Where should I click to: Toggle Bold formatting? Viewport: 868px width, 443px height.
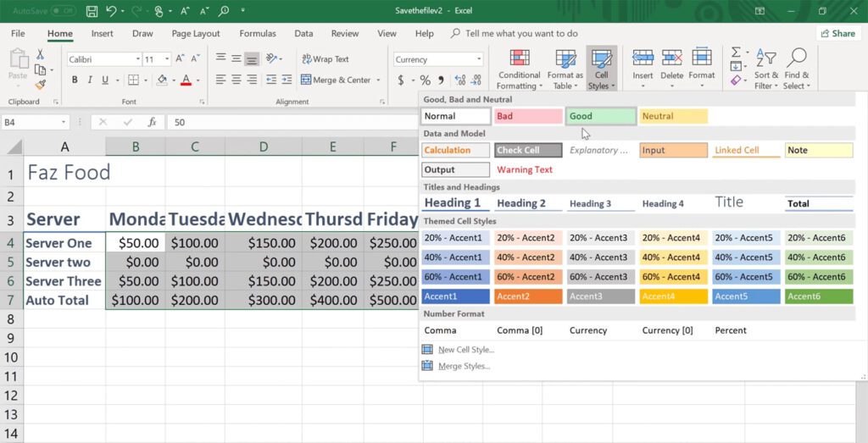tap(75, 80)
